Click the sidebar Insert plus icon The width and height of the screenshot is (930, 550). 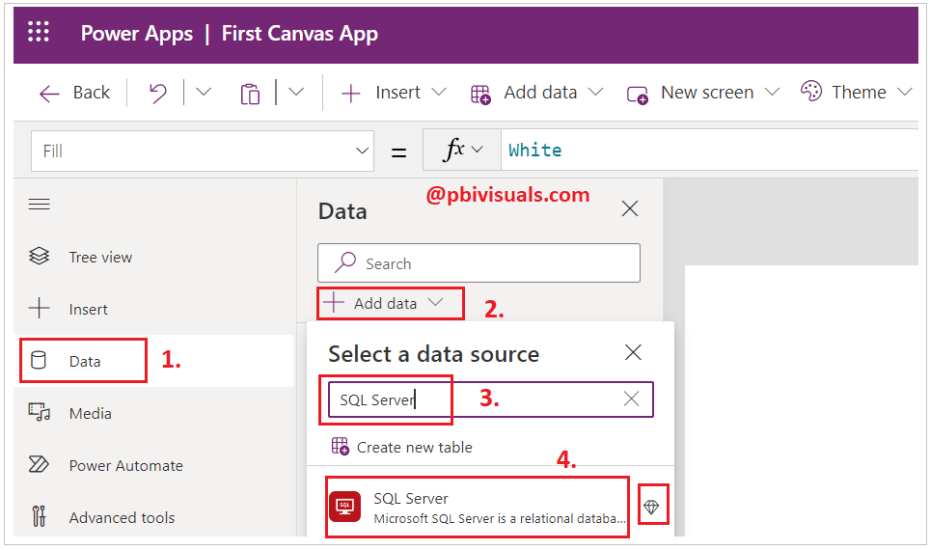(x=39, y=309)
